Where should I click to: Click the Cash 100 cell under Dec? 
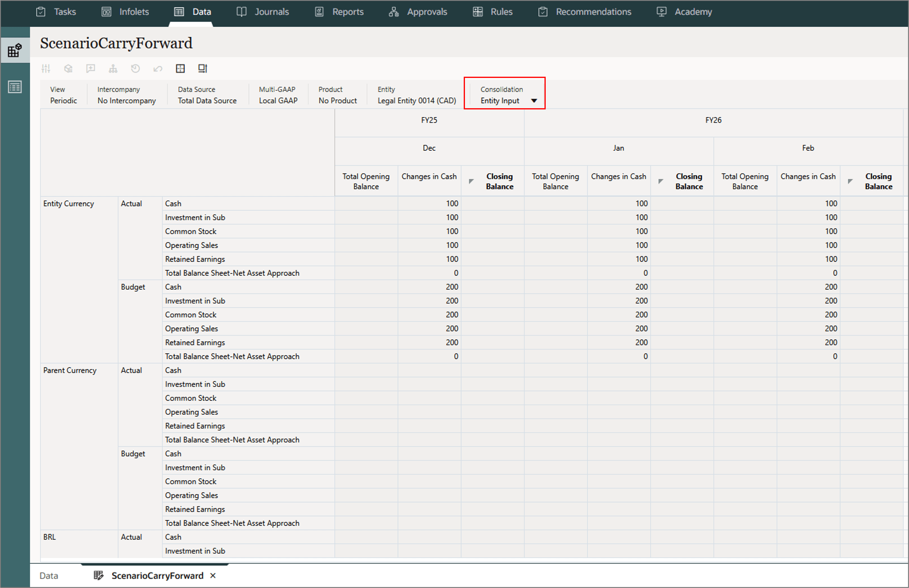(x=429, y=203)
